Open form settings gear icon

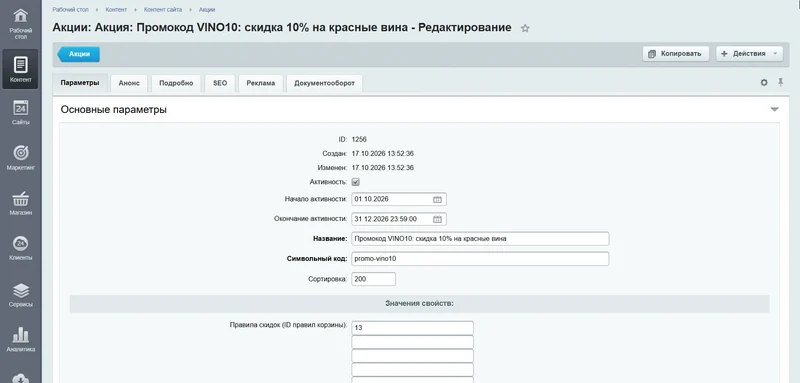click(x=764, y=83)
